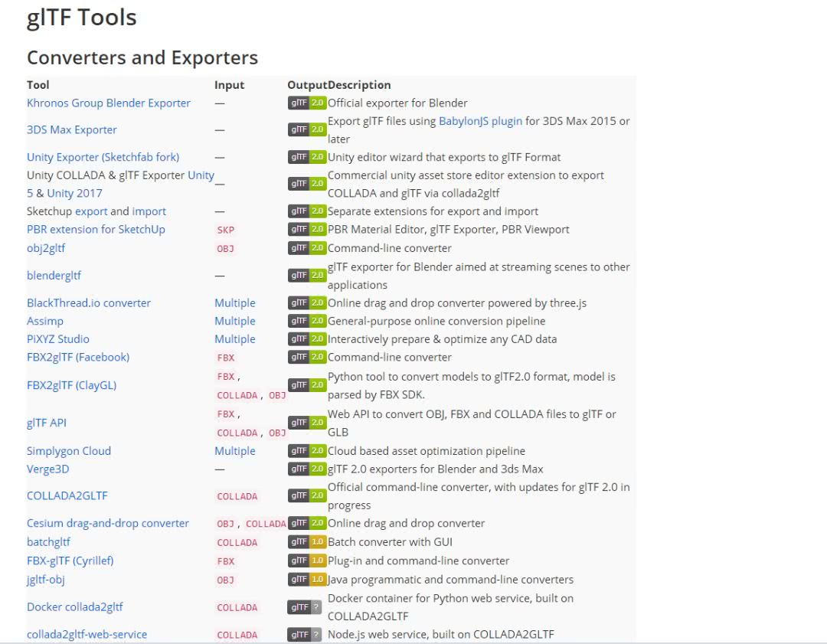The height and width of the screenshot is (644, 827).
Task: Click the FBX tag in FBX2glTF (Facebook) row
Action: (226, 358)
